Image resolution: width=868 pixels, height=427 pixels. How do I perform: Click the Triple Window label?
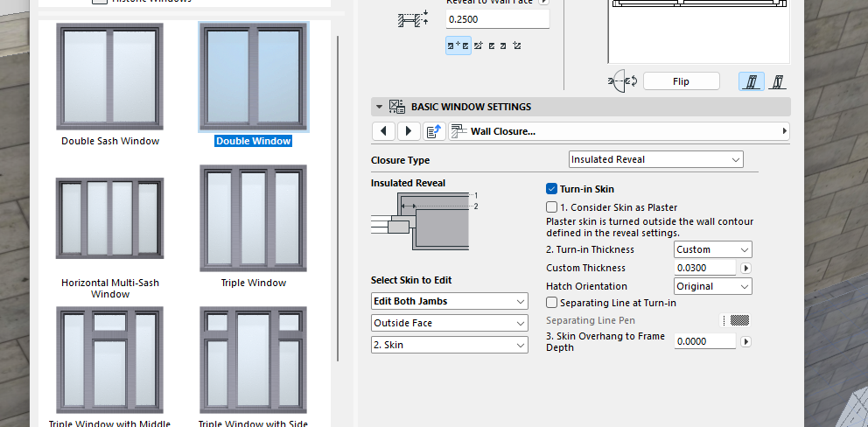[254, 283]
